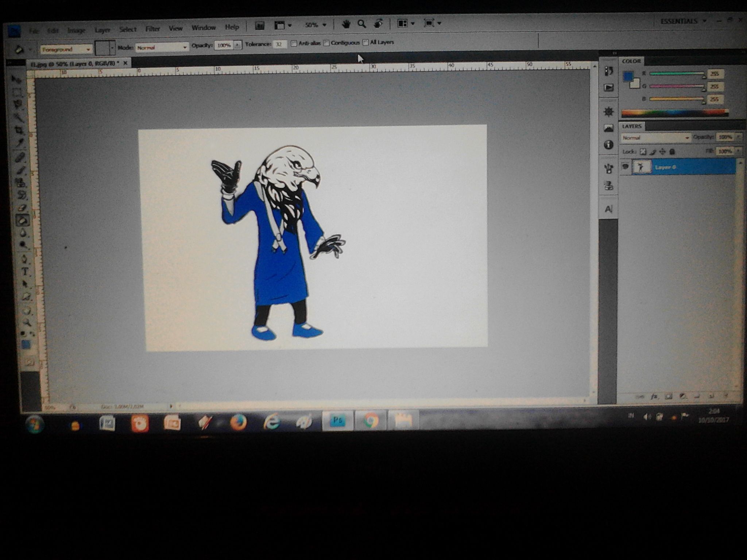Select the Blur tool
747x560 pixels.
tap(23, 233)
